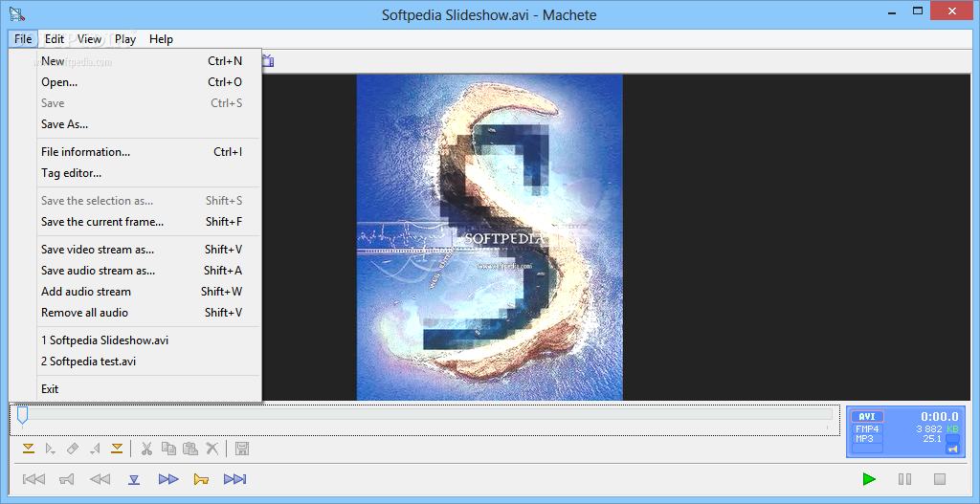Choose Open... from the File menu
This screenshot has height=504, width=980.
pos(148,82)
